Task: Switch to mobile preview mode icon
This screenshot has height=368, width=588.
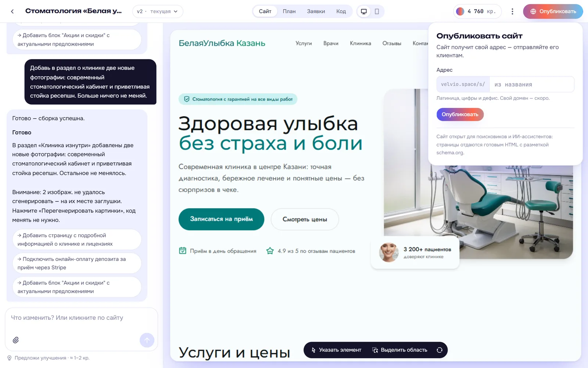Action: click(x=377, y=11)
